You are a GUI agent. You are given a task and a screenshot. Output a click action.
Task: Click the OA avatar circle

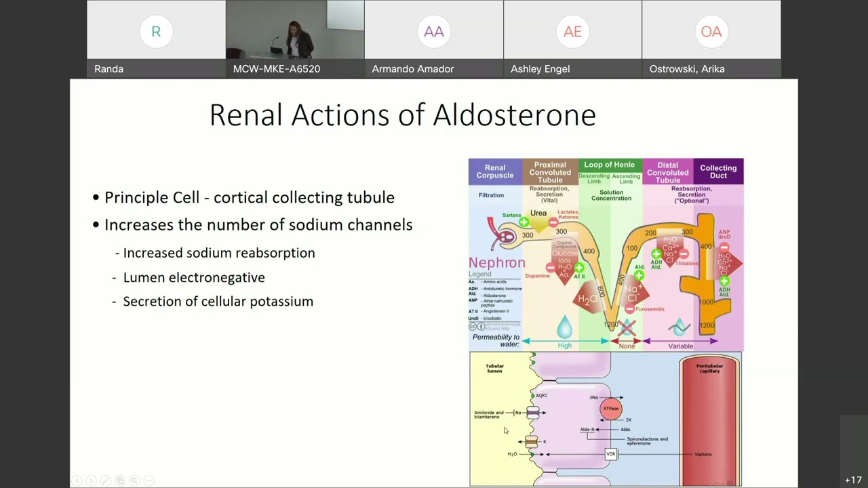click(x=711, y=31)
